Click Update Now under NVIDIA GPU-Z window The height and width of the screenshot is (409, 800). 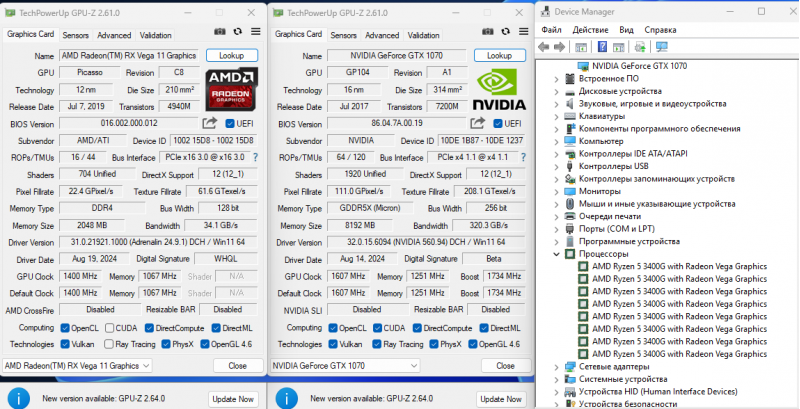[501, 399]
